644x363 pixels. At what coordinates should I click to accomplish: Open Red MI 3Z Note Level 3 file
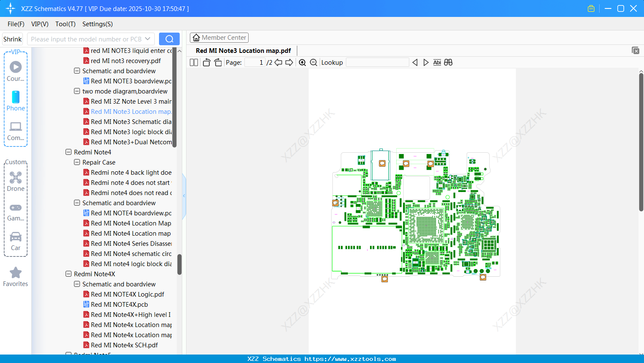tap(127, 102)
